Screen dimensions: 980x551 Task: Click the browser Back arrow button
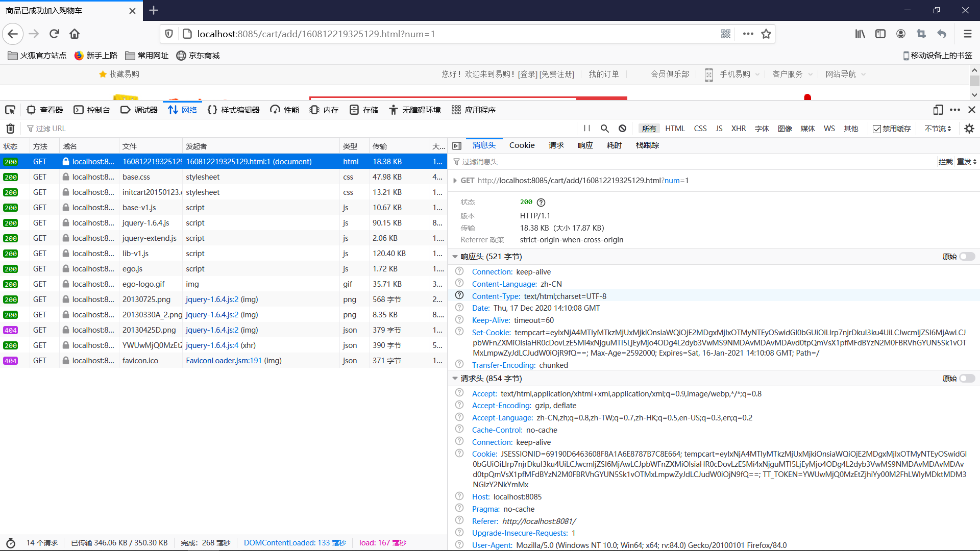(13, 34)
